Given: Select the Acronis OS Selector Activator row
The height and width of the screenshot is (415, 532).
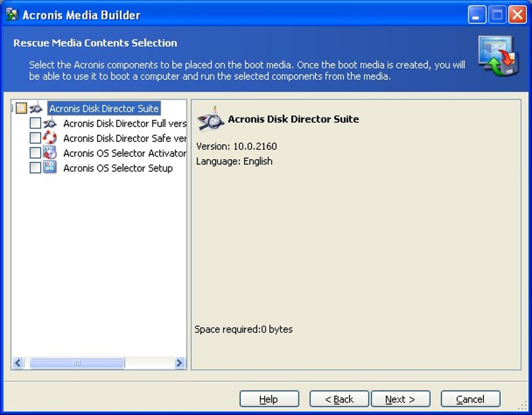Looking at the screenshot, I should [125, 153].
